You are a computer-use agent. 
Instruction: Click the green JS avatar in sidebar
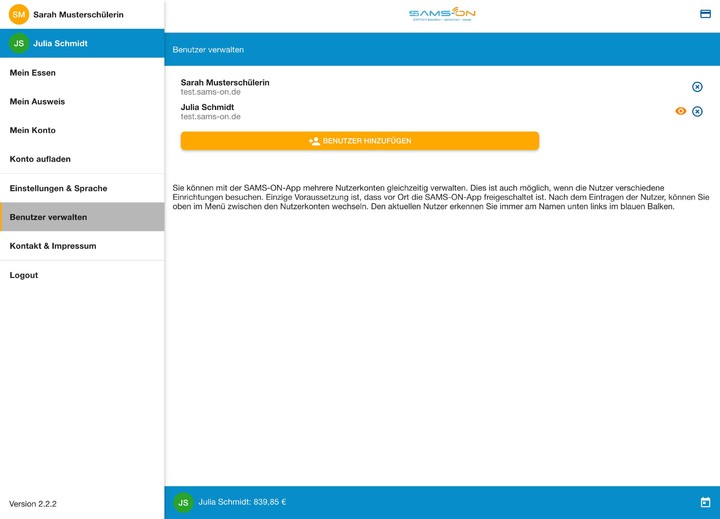point(18,43)
